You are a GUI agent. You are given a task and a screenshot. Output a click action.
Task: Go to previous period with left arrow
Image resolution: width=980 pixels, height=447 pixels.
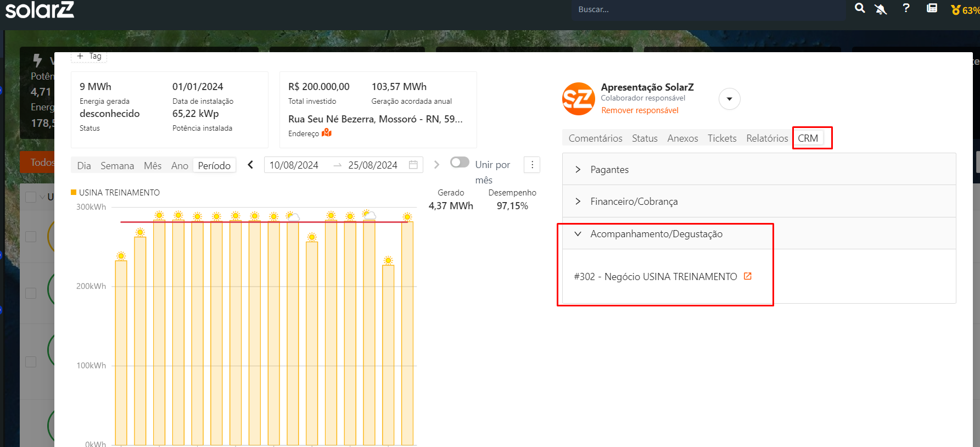pyautogui.click(x=250, y=165)
